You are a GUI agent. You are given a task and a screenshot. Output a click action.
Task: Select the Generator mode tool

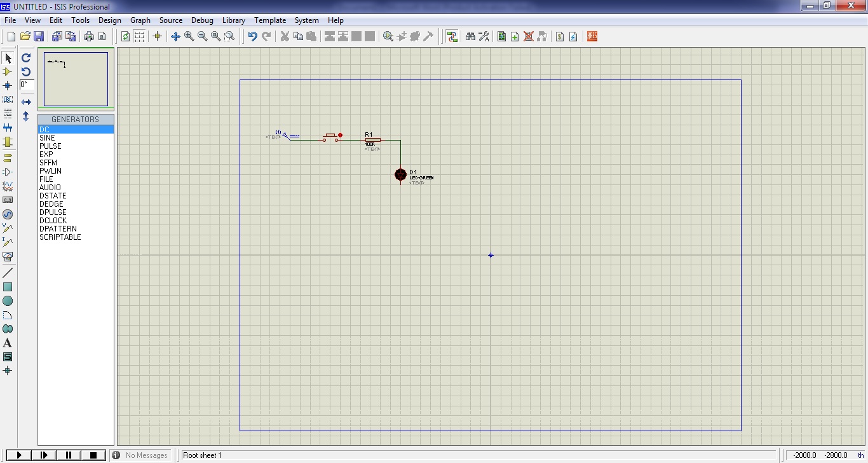point(8,214)
